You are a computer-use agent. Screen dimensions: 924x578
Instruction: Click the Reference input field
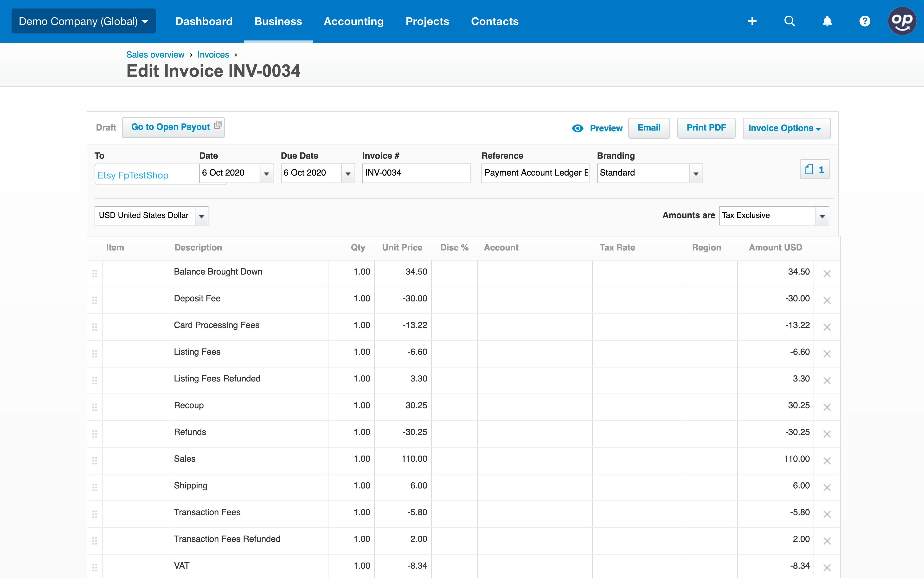pos(535,173)
